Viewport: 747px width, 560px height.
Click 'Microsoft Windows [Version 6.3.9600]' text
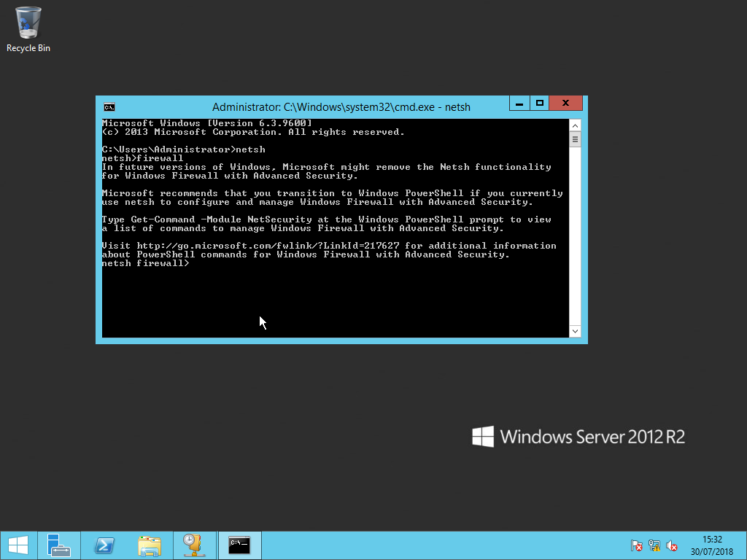(206, 123)
